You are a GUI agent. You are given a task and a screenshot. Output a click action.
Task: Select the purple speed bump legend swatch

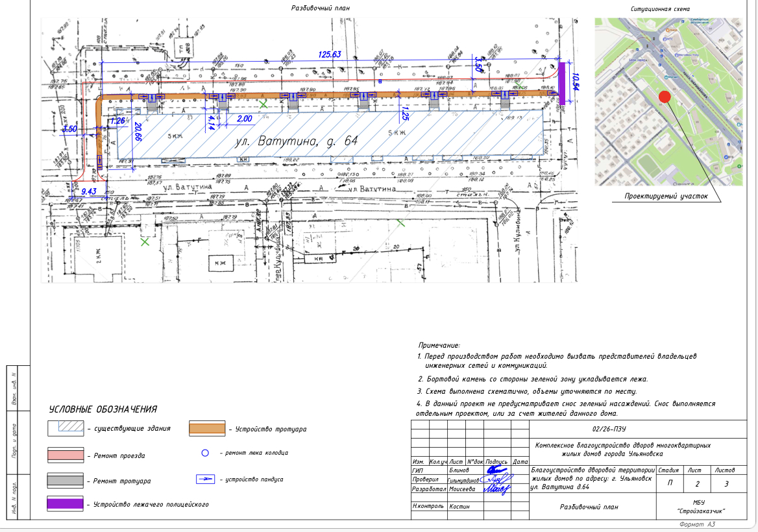pos(66,503)
